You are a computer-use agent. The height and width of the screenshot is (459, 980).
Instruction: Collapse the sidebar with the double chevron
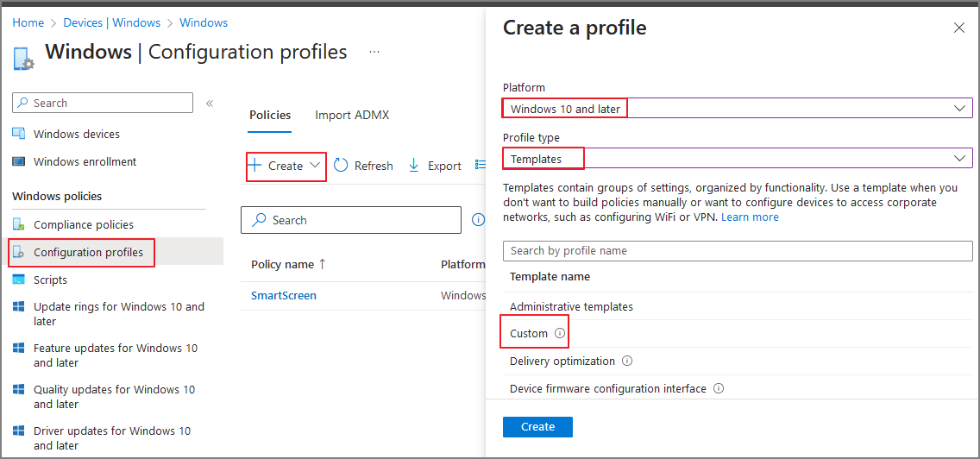tap(210, 104)
